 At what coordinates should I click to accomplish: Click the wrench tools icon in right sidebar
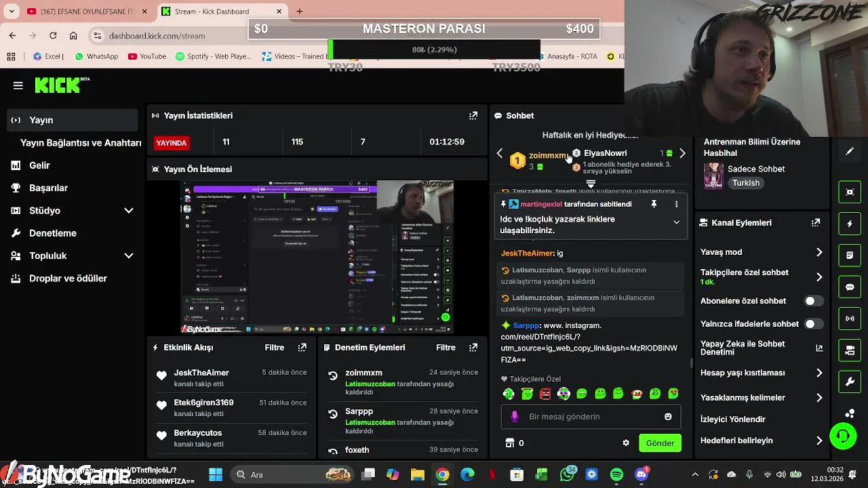[850, 382]
